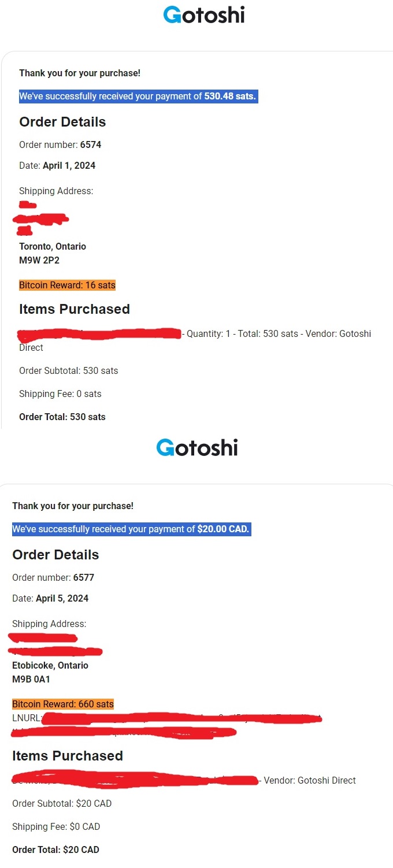Select postal code M9W 2P2

point(39,260)
